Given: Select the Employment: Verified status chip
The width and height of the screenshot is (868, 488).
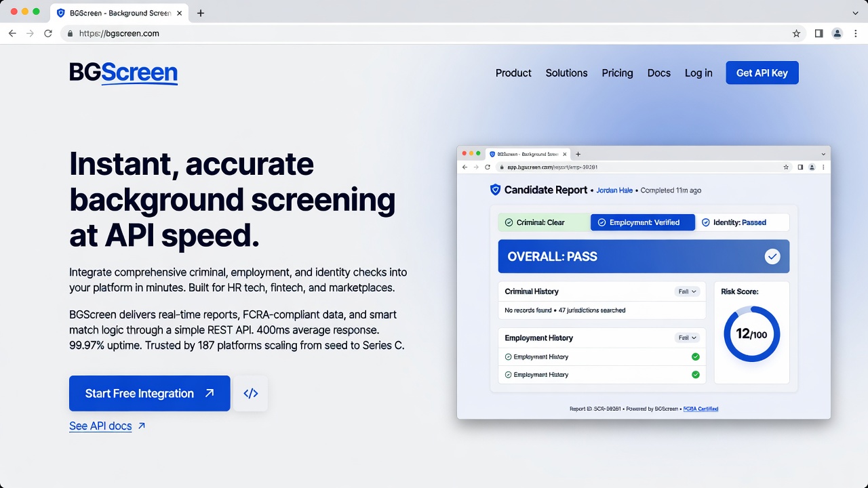Looking at the screenshot, I should tap(643, 222).
